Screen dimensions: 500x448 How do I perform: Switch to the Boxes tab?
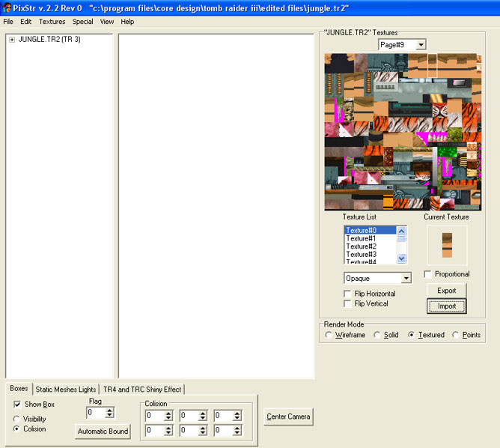(x=19, y=388)
